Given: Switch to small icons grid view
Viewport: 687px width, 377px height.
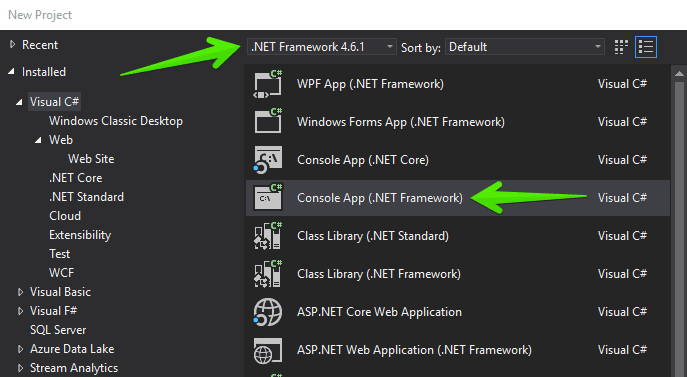Looking at the screenshot, I should tap(621, 46).
